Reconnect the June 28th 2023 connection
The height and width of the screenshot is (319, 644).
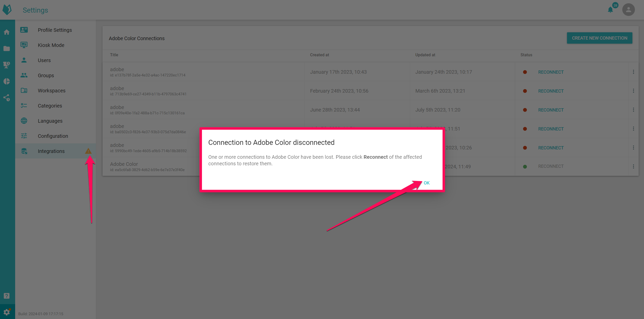[x=551, y=110]
